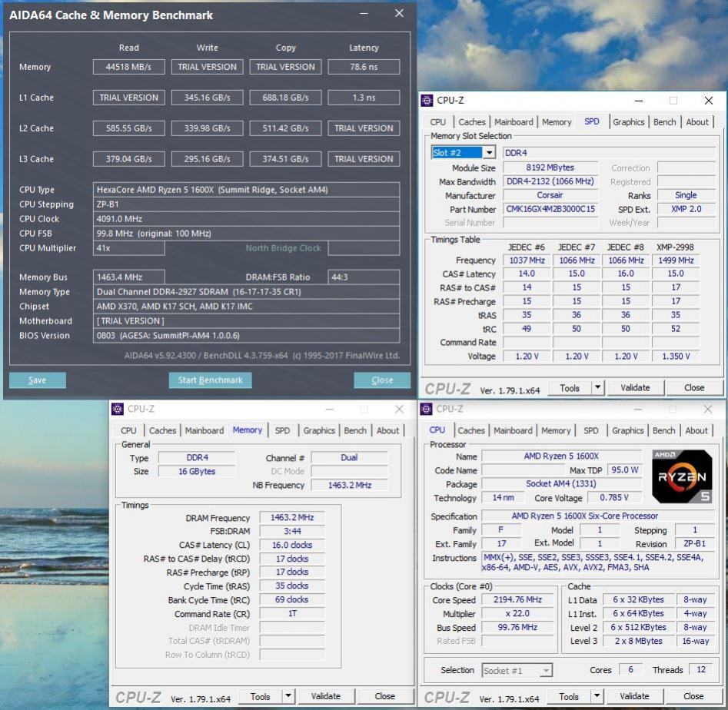
Task: Click Command Rate value 1T
Action: tap(292, 613)
